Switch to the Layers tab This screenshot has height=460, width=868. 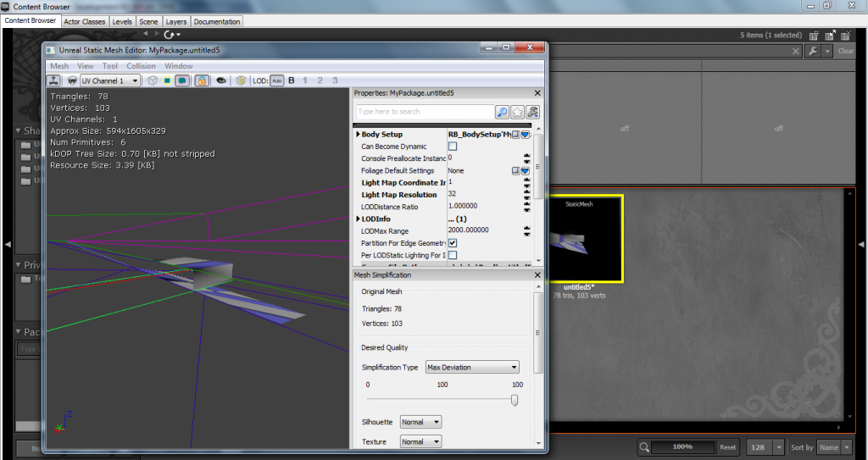click(176, 21)
